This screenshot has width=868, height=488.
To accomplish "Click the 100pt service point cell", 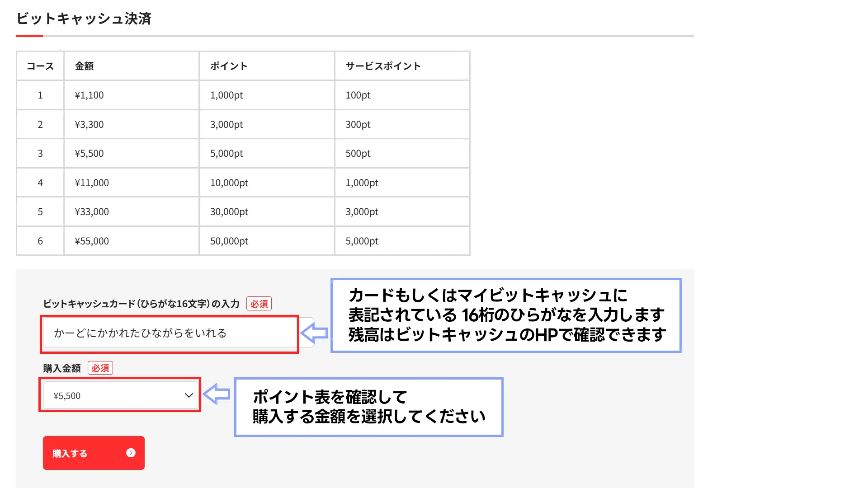I will (402, 95).
